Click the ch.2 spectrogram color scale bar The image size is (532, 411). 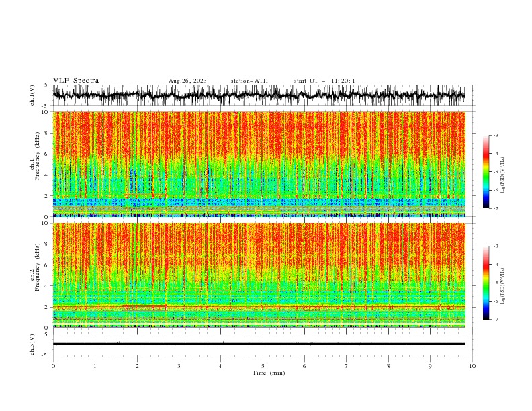pyautogui.click(x=486, y=283)
